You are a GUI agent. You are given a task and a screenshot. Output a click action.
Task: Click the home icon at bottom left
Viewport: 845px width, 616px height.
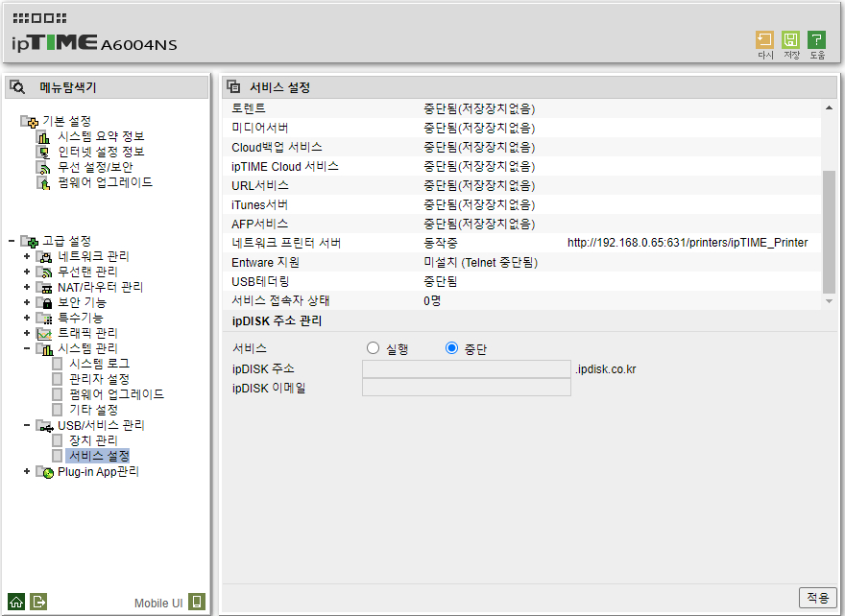click(16, 602)
